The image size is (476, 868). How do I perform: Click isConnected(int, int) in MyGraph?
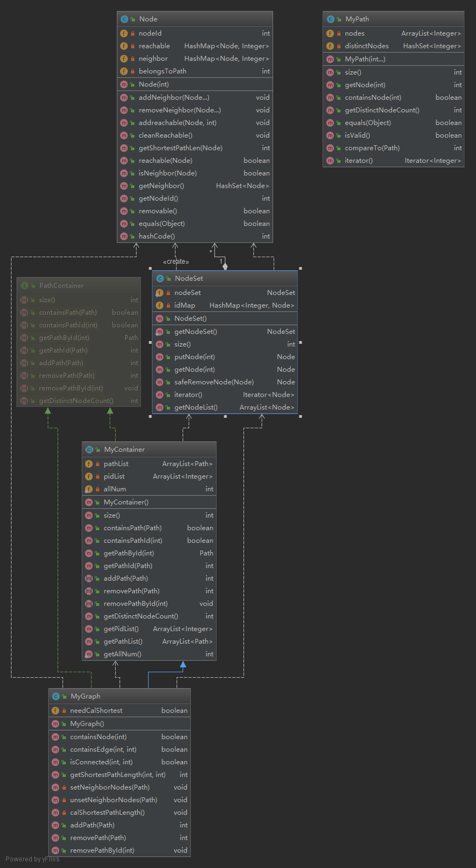click(x=120, y=762)
